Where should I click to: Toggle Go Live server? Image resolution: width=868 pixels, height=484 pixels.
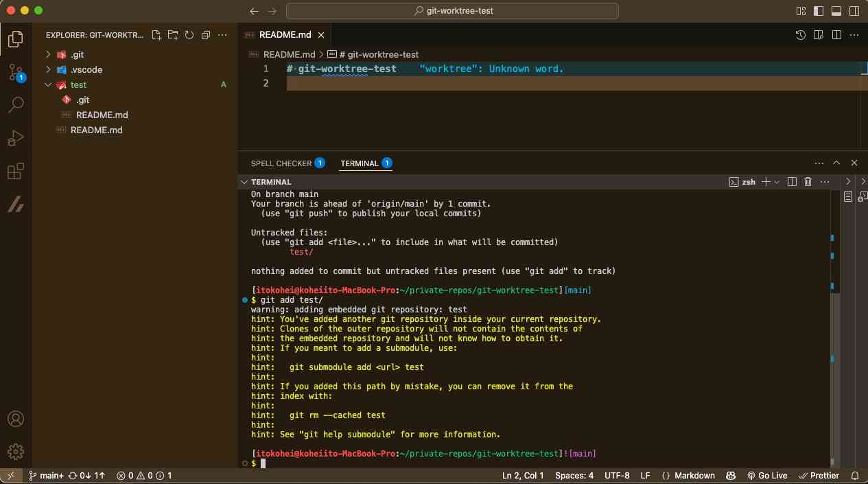pyautogui.click(x=767, y=475)
